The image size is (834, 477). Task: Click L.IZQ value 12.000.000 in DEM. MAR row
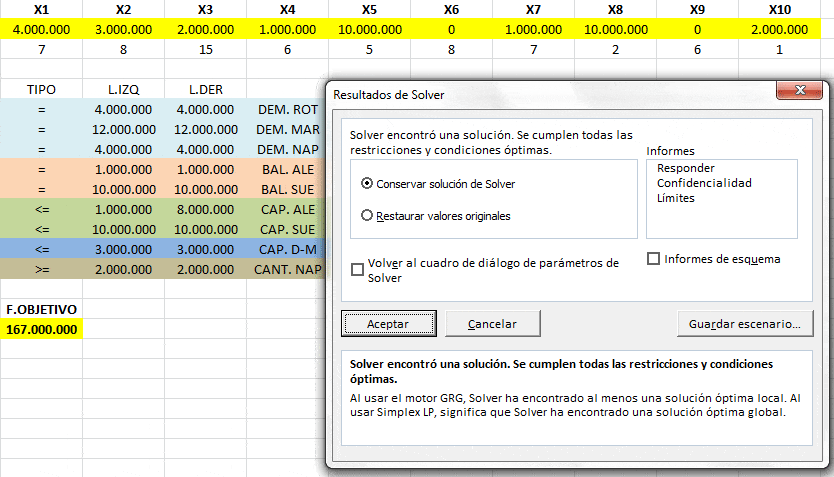123,129
